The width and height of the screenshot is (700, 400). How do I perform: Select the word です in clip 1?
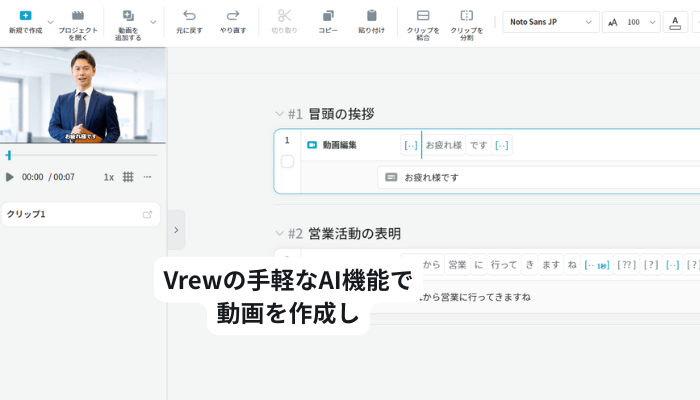pos(478,145)
